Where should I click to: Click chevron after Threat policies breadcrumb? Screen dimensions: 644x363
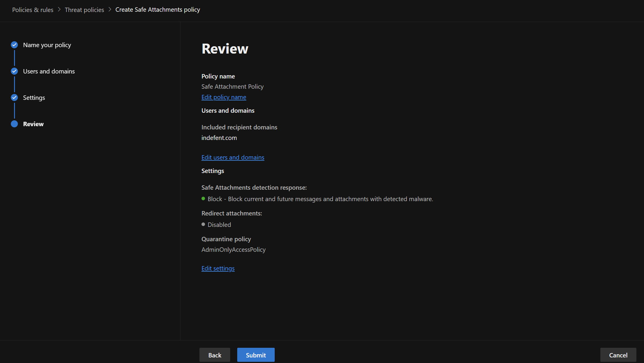110,10
